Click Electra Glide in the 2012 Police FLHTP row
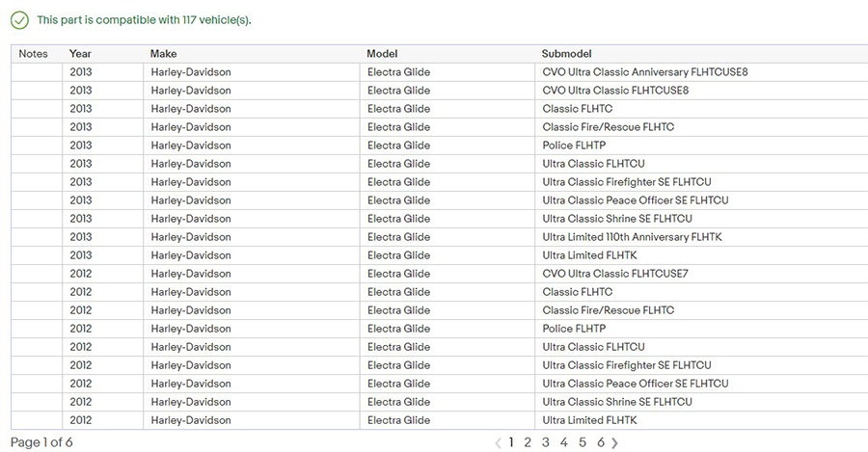The height and width of the screenshot is (452, 868). coord(398,328)
